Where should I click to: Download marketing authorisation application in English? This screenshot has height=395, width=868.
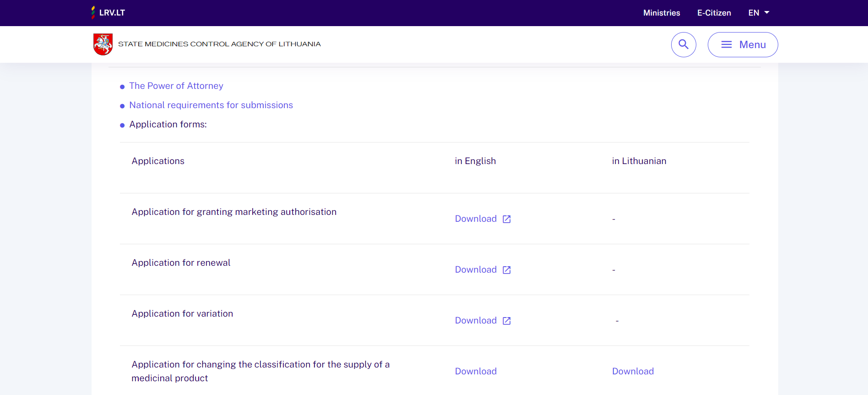tap(476, 219)
